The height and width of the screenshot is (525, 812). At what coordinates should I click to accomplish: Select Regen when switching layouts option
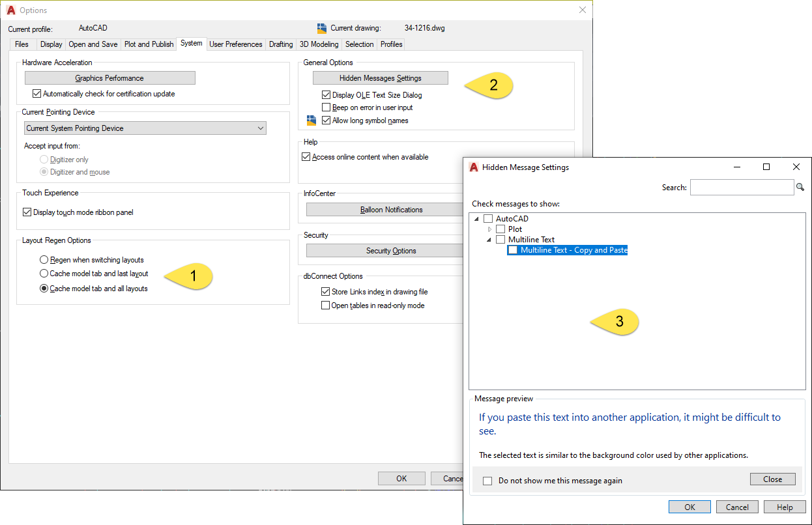point(44,260)
